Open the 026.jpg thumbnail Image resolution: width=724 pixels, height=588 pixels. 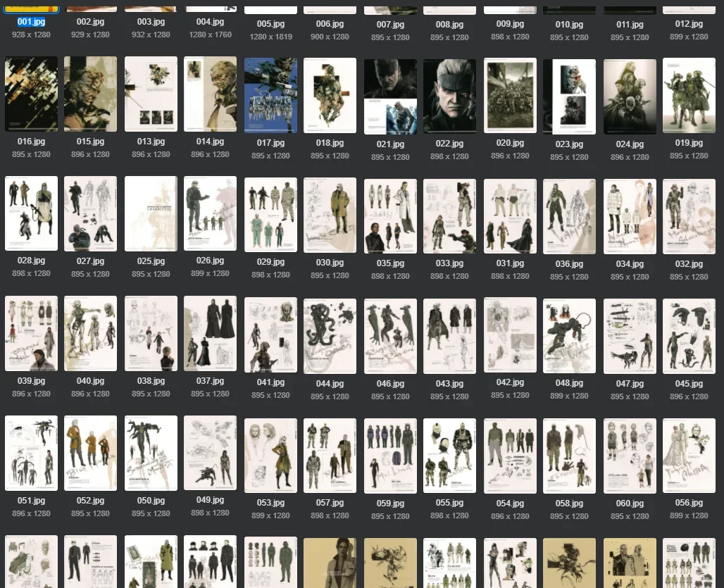210,213
